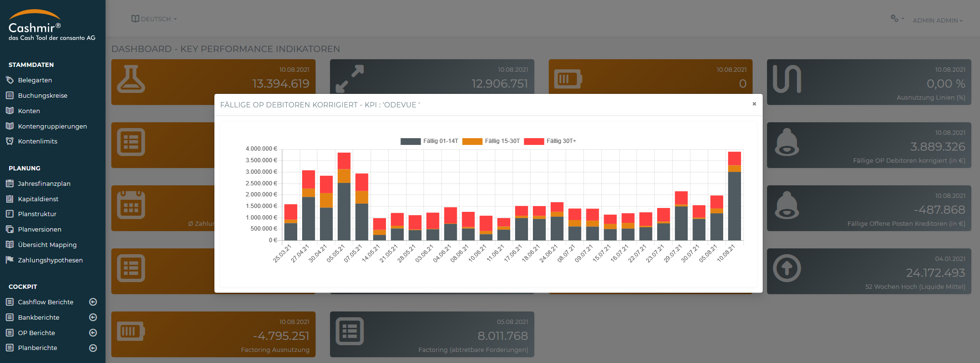
Task: Open the DEUTSCH language dropdown
Action: [x=154, y=19]
